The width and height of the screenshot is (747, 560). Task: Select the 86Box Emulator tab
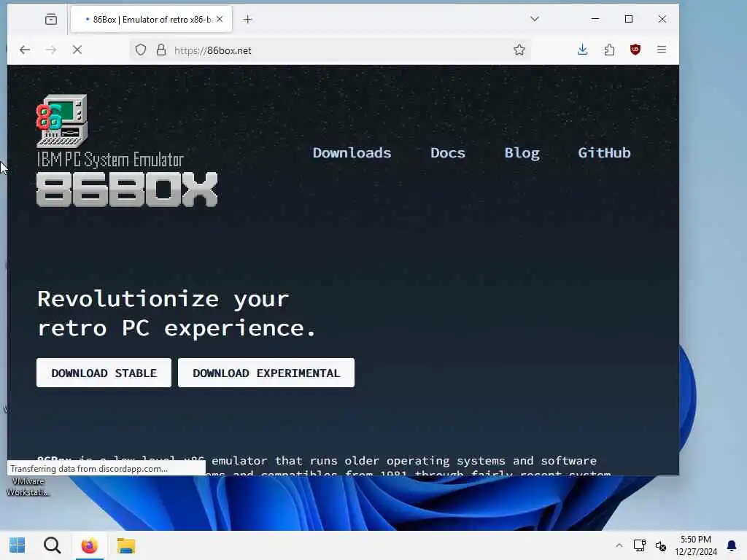point(151,20)
